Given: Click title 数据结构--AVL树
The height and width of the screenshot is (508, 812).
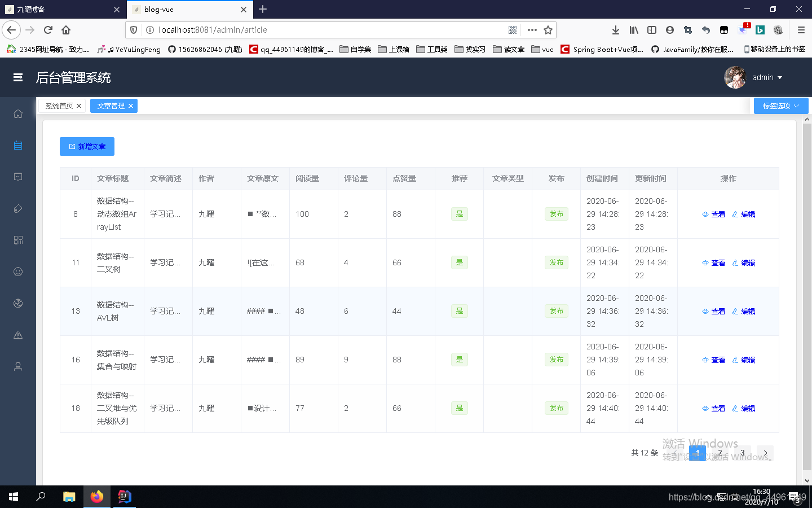Looking at the screenshot, I should click(x=116, y=311).
